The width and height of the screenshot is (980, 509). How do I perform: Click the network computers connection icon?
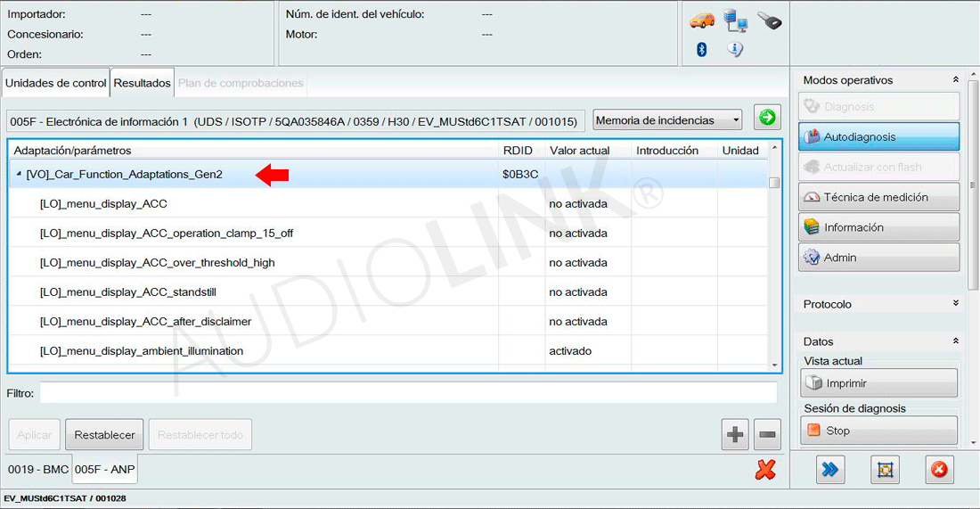click(735, 21)
